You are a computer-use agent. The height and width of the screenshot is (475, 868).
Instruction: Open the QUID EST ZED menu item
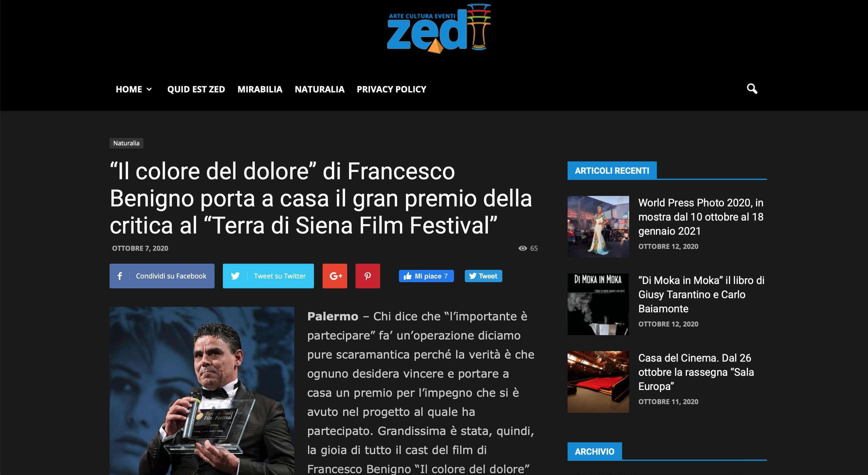click(x=196, y=89)
